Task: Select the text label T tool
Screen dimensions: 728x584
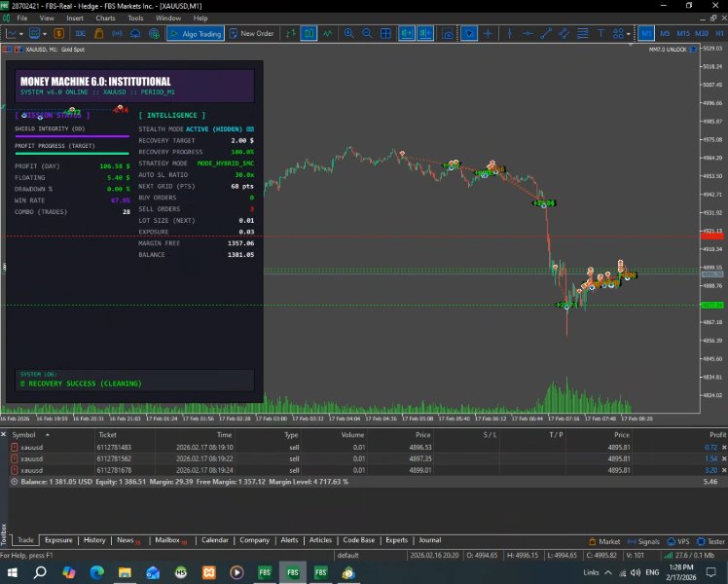Action: pos(601,33)
